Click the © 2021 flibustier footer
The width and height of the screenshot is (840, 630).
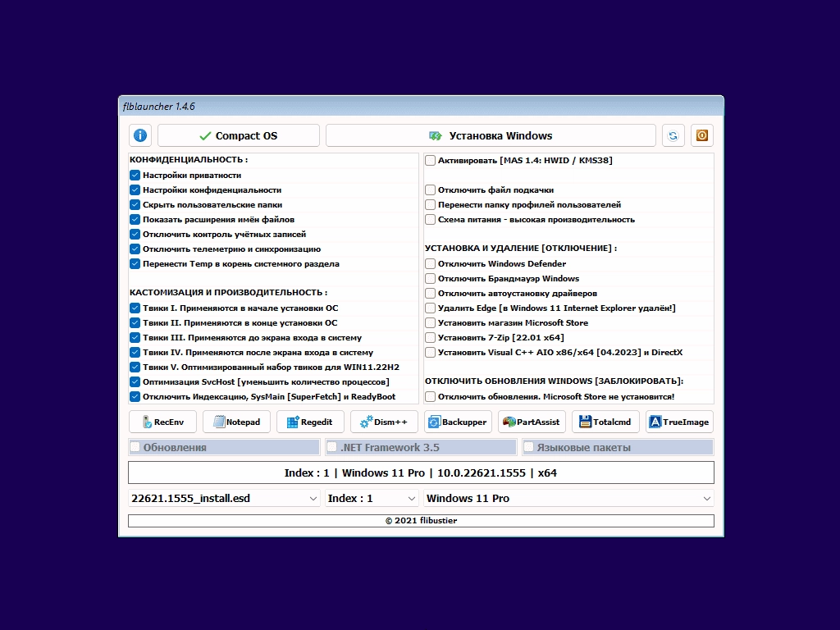coord(421,521)
